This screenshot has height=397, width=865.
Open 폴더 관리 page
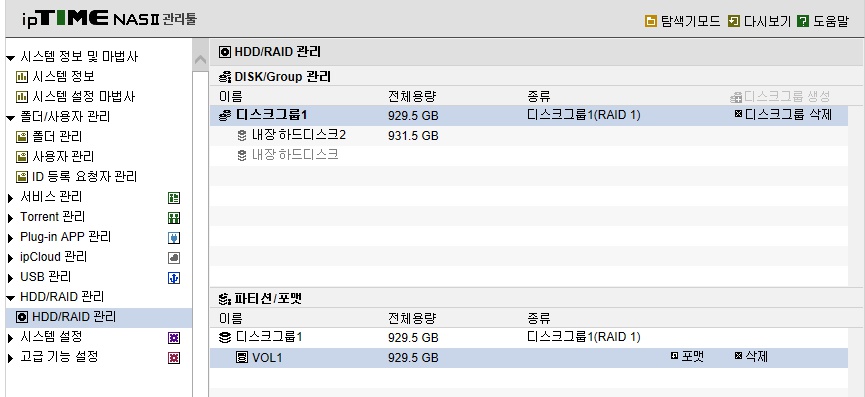[57, 136]
